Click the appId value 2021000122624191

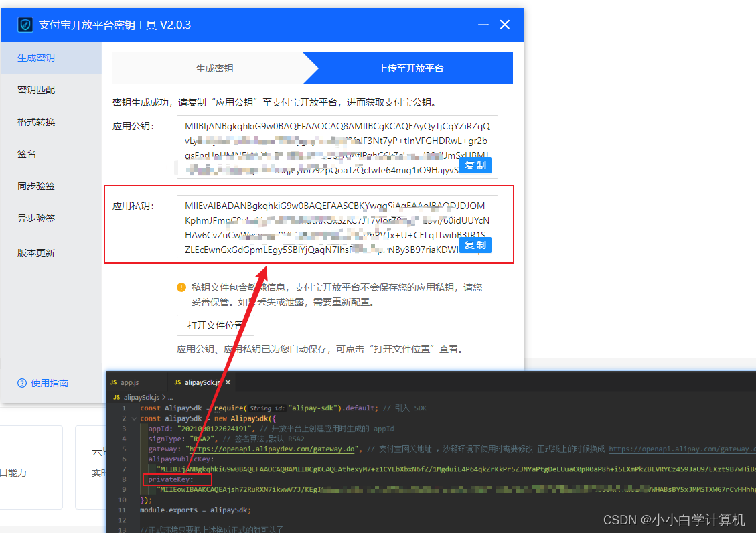pos(214,429)
